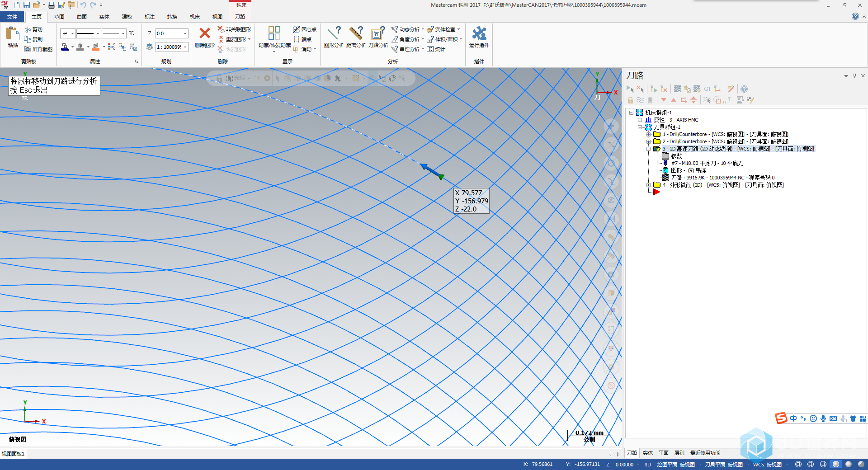Viewport: 868px width, 470px height.
Task: Switch to wireframe display in status bar
Action: (x=798, y=464)
